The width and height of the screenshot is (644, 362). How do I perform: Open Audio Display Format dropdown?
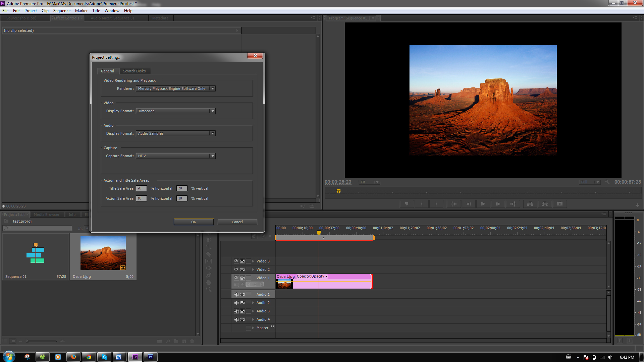click(x=212, y=133)
